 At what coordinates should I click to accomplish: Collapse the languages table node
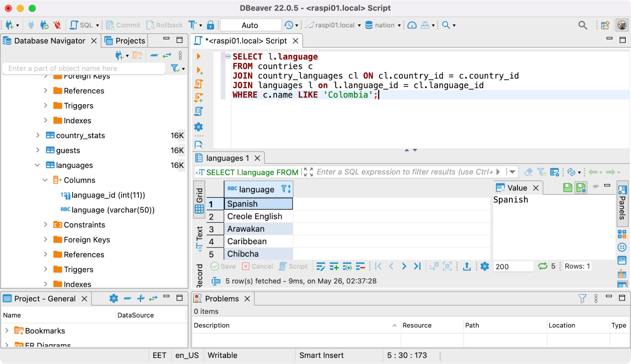point(37,165)
